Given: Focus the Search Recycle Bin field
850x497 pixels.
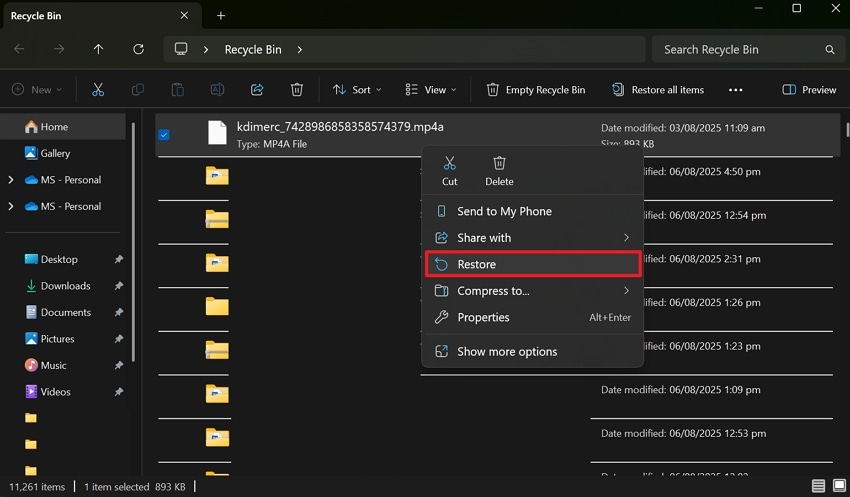Looking at the screenshot, I should (x=748, y=49).
